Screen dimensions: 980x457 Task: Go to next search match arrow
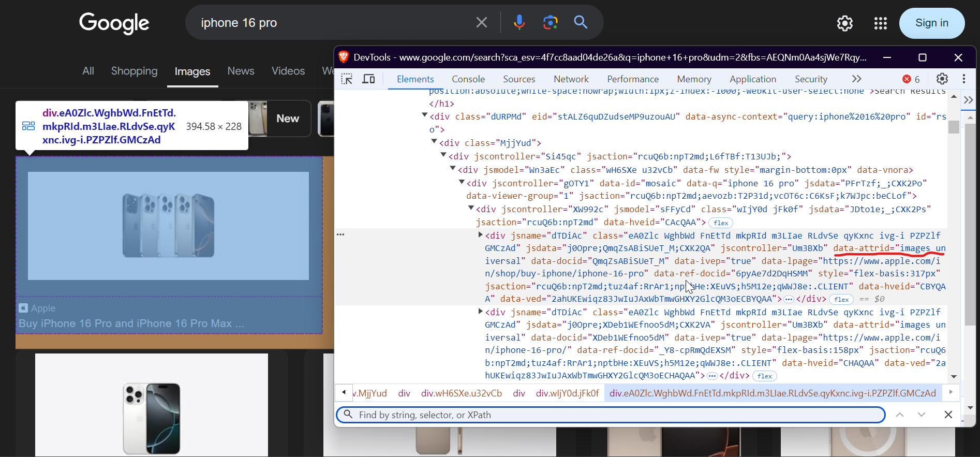(922, 415)
